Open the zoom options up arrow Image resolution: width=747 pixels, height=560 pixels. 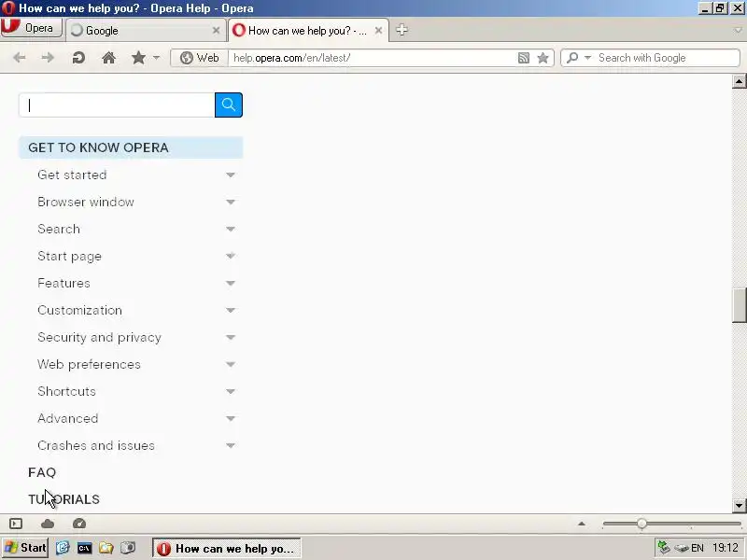point(581,524)
